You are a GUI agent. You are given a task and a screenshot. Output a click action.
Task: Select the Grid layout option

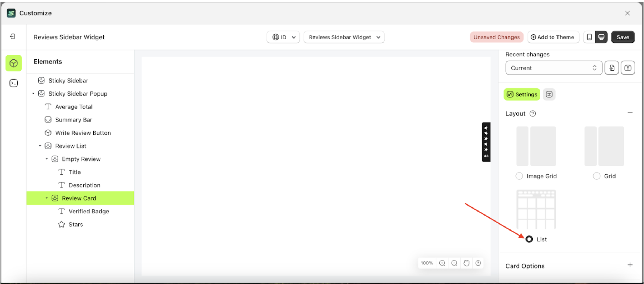point(597,176)
